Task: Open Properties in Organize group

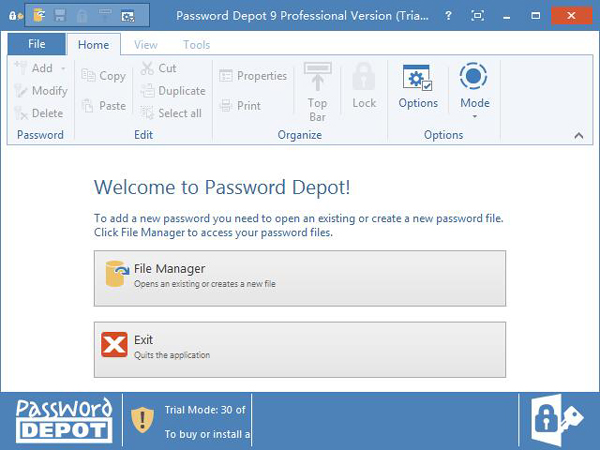Action: click(253, 76)
